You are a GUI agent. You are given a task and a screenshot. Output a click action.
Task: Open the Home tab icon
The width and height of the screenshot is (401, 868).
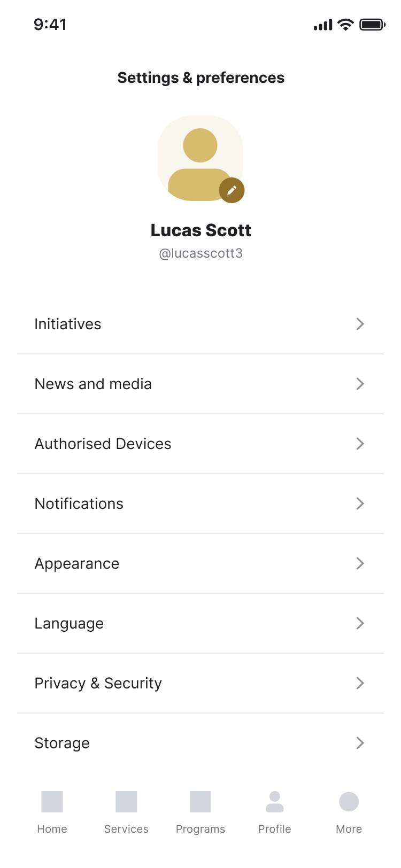(x=52, y=801)
